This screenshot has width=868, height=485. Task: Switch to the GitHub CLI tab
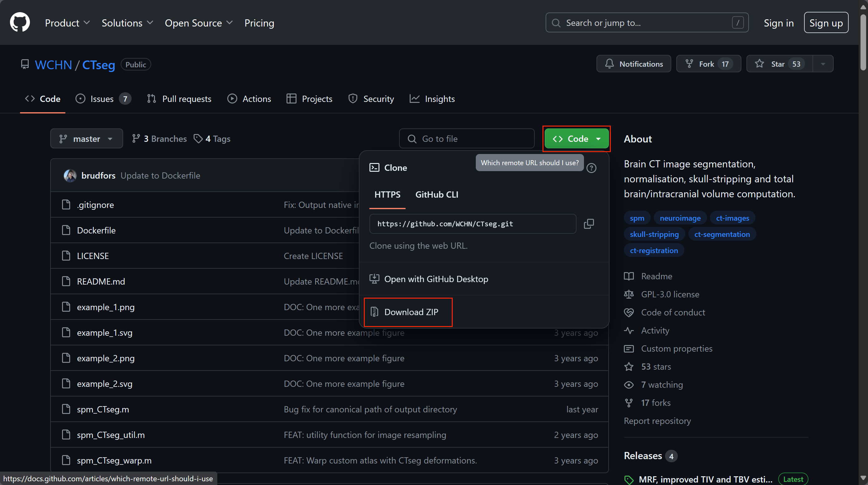[x=436, y=195]
